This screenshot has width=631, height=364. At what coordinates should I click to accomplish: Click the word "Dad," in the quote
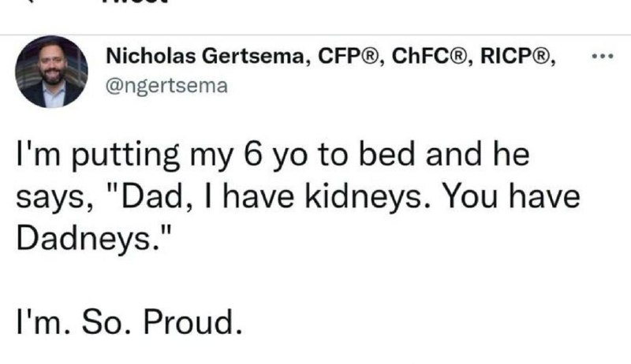[x=155, y=198]
